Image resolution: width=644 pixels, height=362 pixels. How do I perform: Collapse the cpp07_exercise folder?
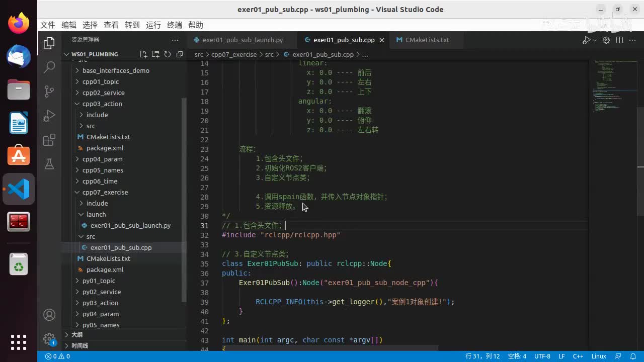coord(105,192)
